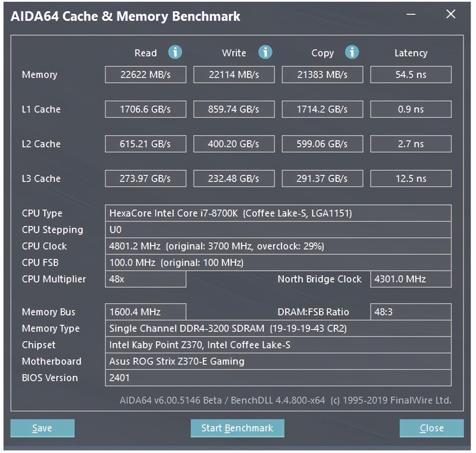Select the CPU Clock field
476x453 pixels.
coord(277,246)
